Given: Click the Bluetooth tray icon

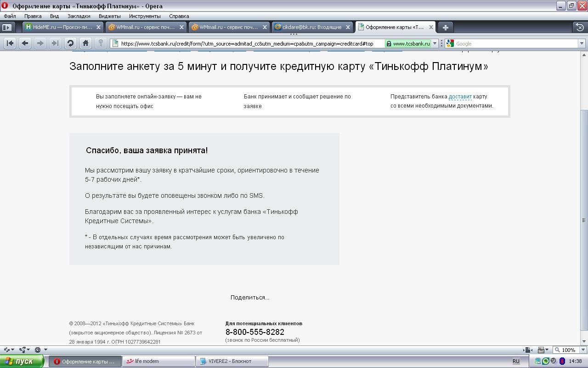Looking at the screenshot, I should [x=562, y=361].
